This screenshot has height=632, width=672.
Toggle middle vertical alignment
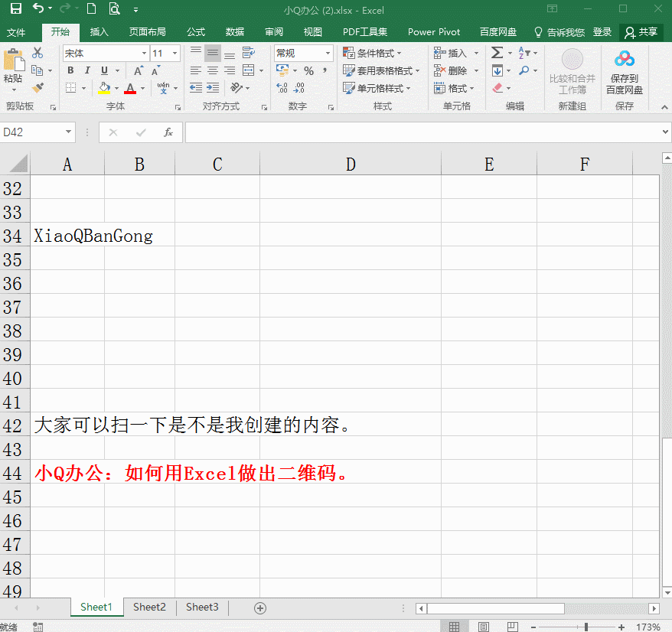pos(213,53)
